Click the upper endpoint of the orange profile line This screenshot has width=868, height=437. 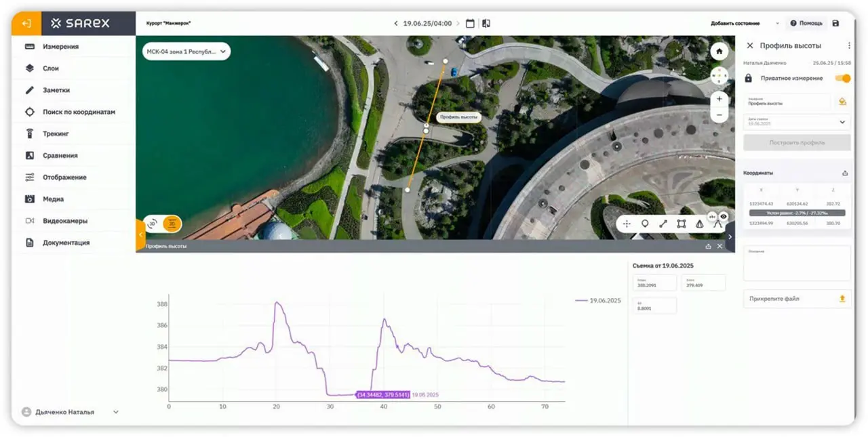pos(445,61)
